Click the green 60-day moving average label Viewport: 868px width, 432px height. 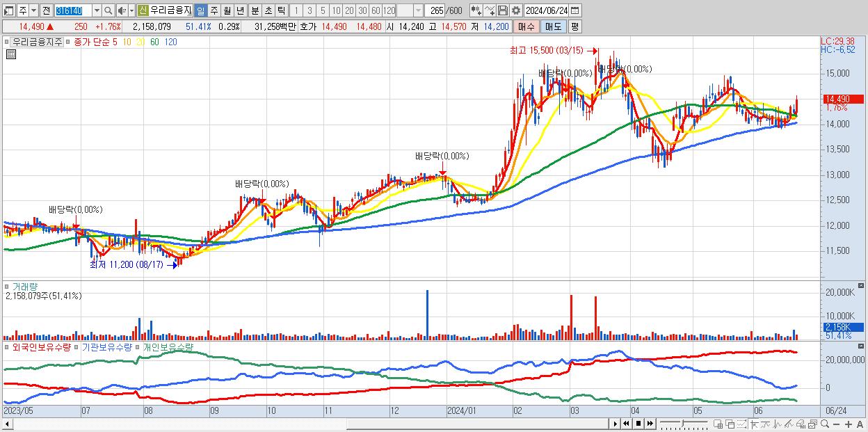(154, 42)
